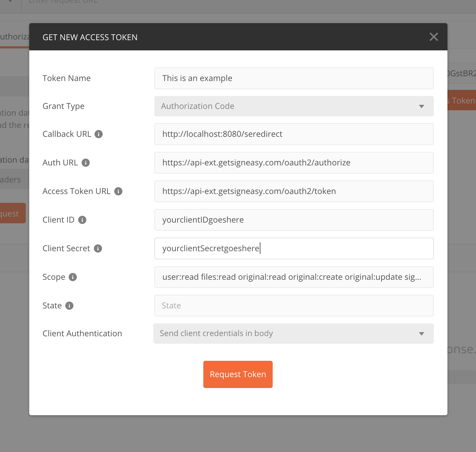Show info icon next to Client ID

coord(82,220)
